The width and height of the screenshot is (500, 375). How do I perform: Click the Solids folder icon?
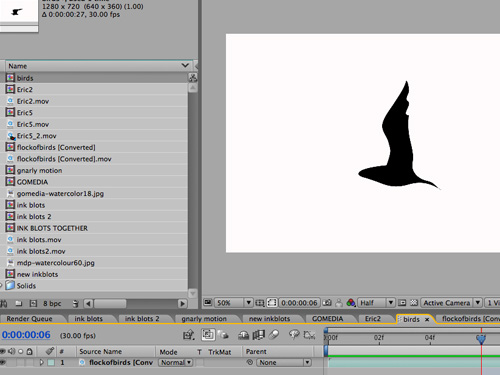click(10, 285)
